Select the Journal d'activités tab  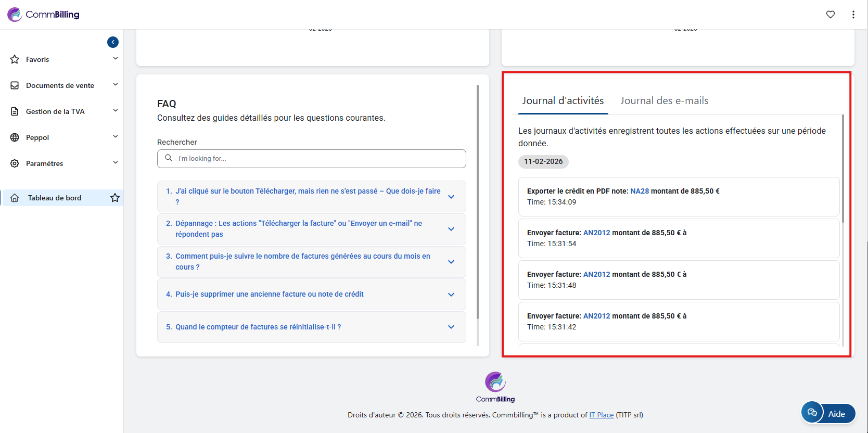pos(563,100)
